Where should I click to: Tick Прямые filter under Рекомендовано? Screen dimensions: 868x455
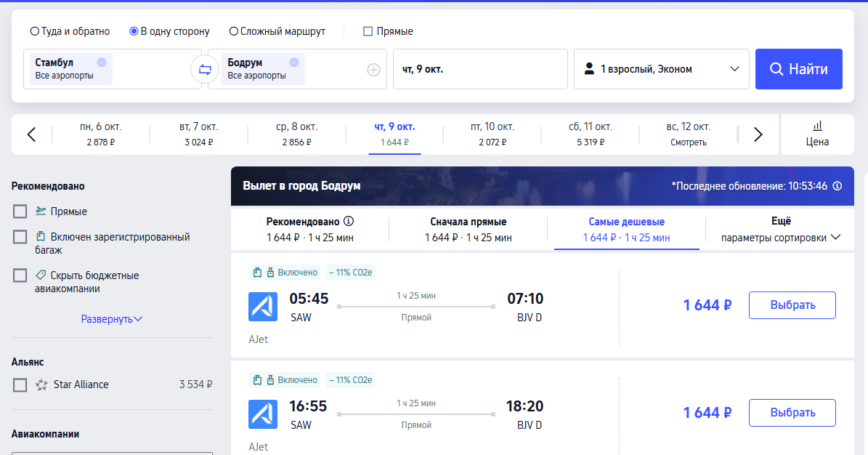[x=20, y=212]
